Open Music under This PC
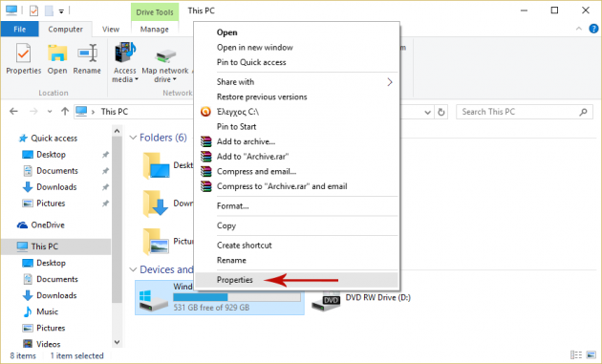 47,311
